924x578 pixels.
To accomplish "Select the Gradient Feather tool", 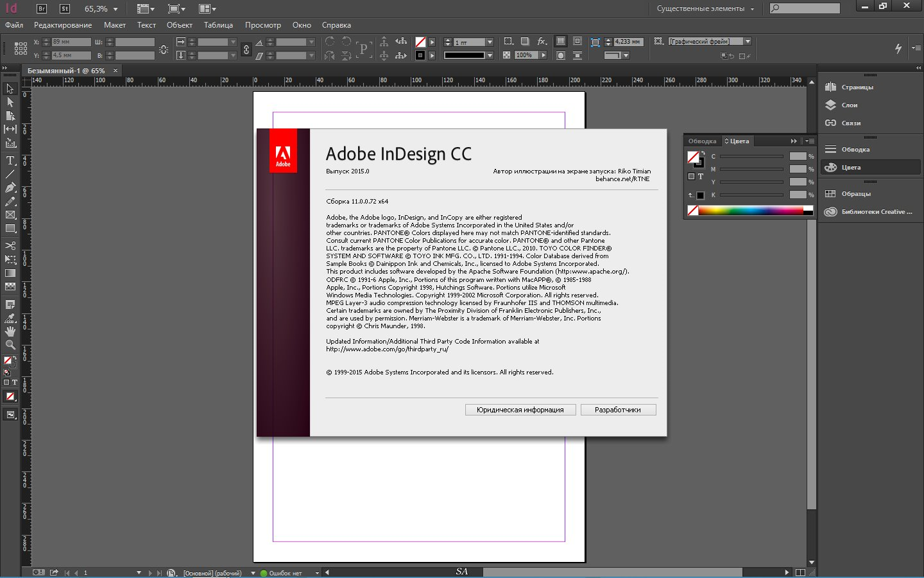I will [x=10, y=286].
